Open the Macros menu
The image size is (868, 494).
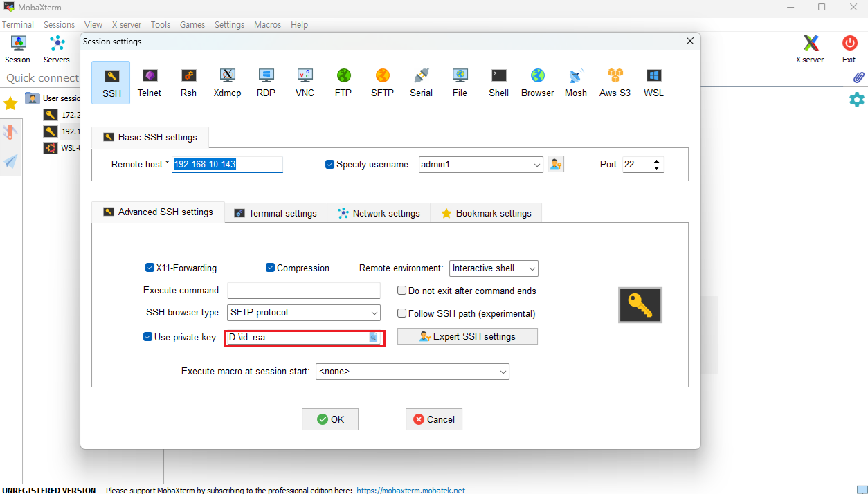pyautogui.click(x=267, y=24)
